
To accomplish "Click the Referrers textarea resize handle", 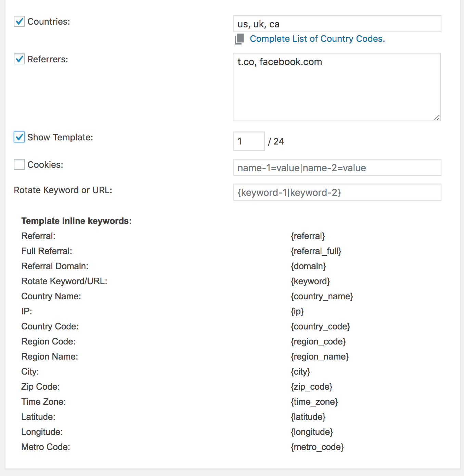I will coord(437,117).
